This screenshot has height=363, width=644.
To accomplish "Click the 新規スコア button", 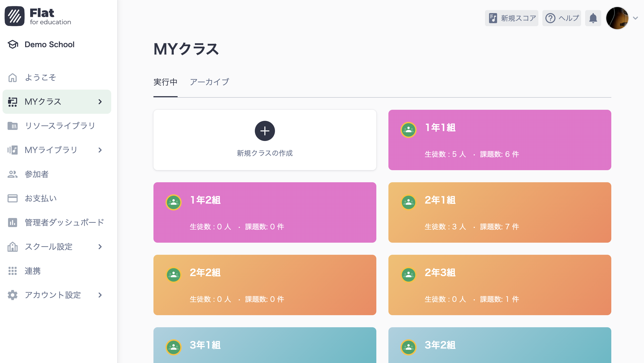I will 511,18.
